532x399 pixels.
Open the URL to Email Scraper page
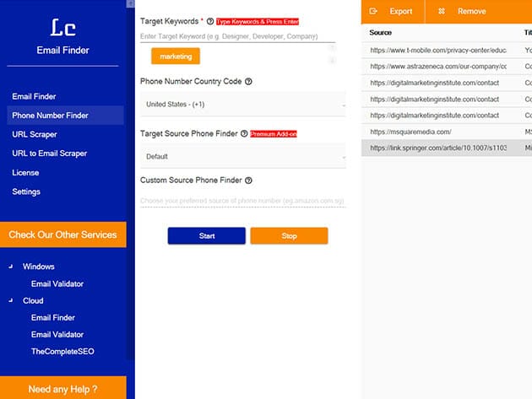pyautogui.click(x=49, y=154)
